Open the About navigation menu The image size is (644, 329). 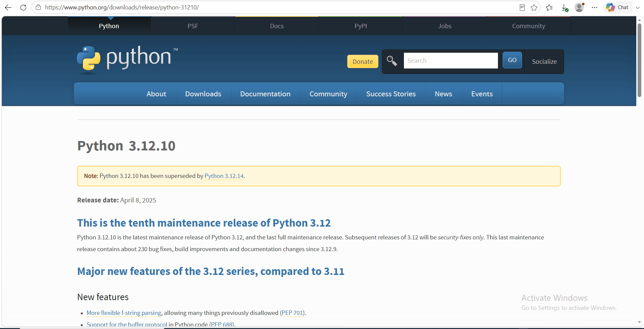[x=156, y=94]
